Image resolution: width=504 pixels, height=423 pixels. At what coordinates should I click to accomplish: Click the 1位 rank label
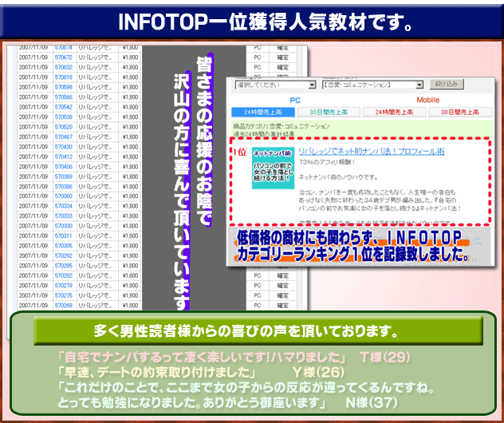click(x=240, y=152)
